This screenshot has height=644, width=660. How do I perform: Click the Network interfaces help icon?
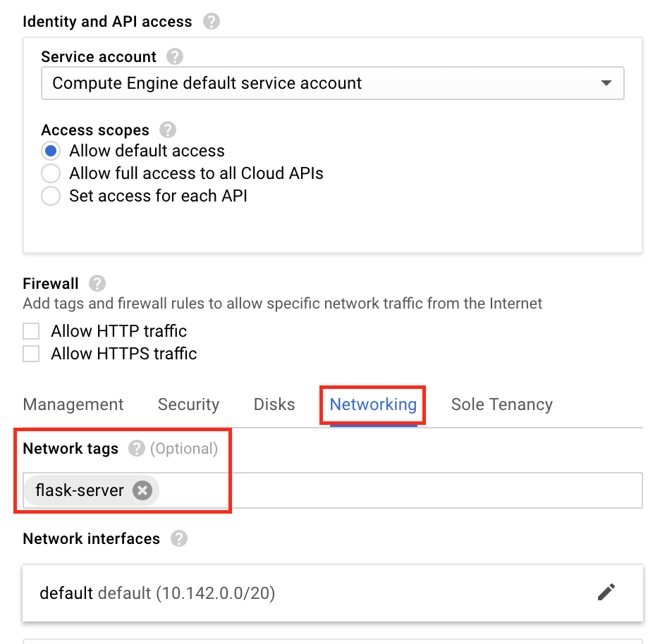coord(178,538)
